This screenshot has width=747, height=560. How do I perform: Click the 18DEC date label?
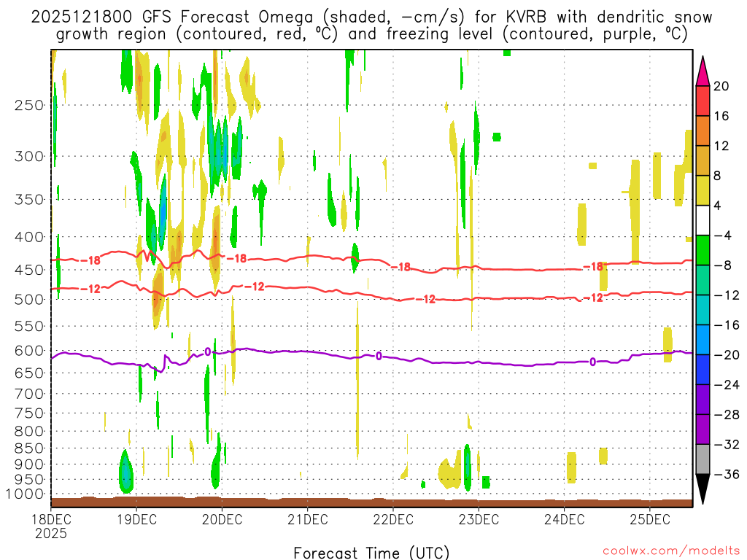coord(51,519)
